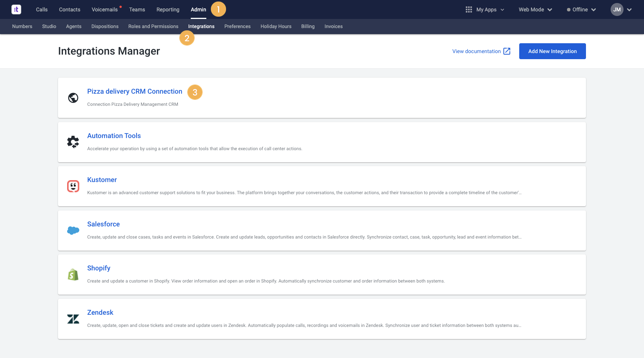Expand the My Apps dropdown chevron
644x358 pixels.
(503, 10)
